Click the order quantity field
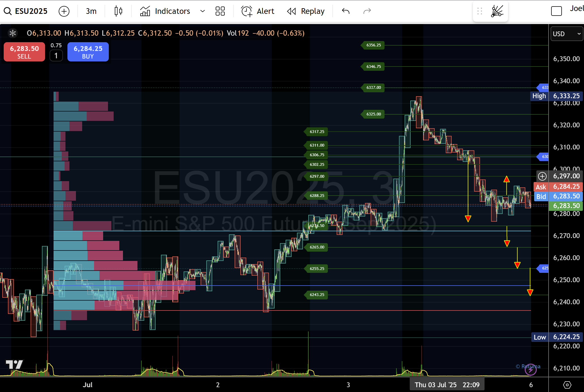The height and width of the screenshot is (392, 584). (x=56, y=55)
